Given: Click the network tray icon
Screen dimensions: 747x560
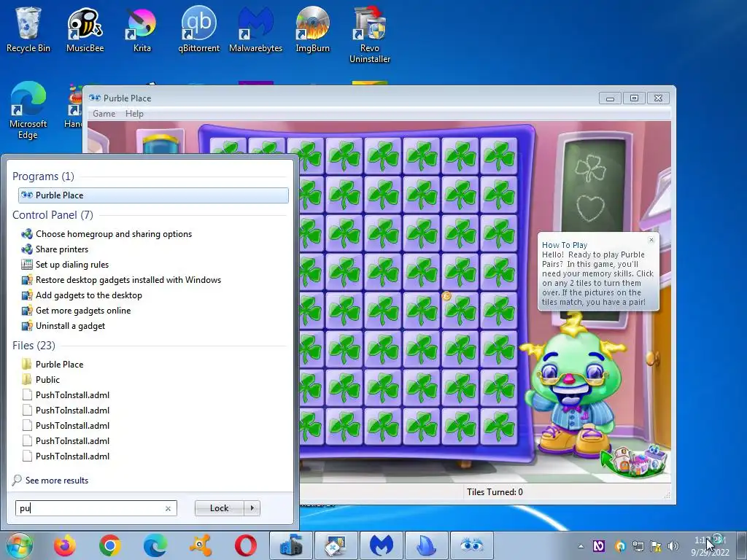Looking at the screenshot, I should coord(638,546).
